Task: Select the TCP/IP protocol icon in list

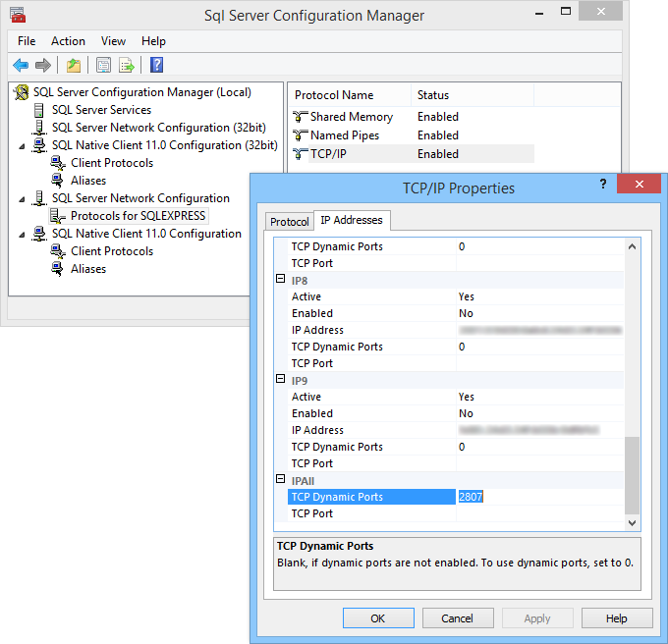Action: (x=301, y=154)
